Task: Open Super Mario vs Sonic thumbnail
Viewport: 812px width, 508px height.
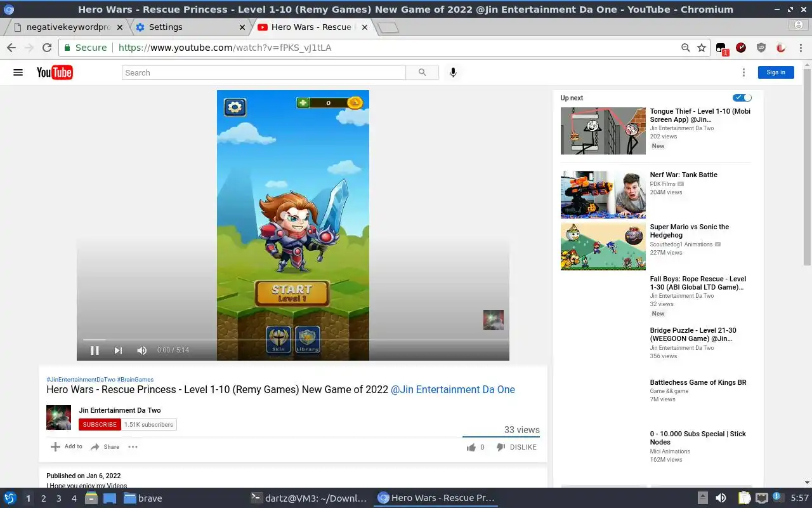Action: pyautogui.click(x=603, y=246)
